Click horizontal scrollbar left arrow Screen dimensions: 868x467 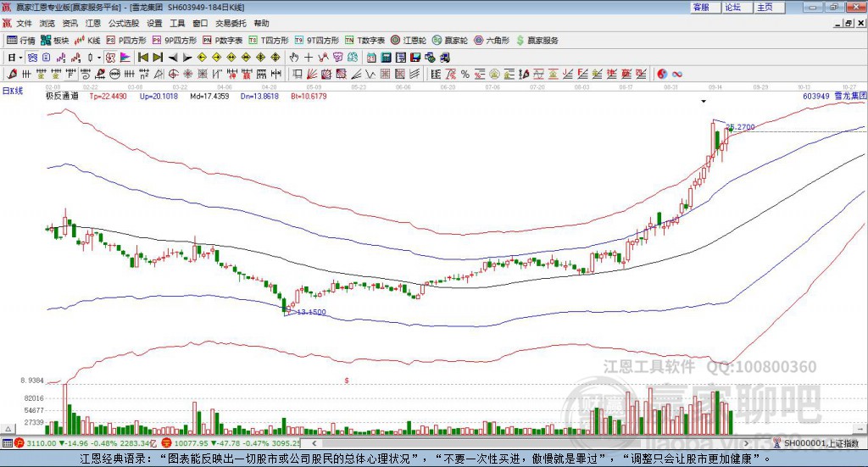click(x=314, y=443)
